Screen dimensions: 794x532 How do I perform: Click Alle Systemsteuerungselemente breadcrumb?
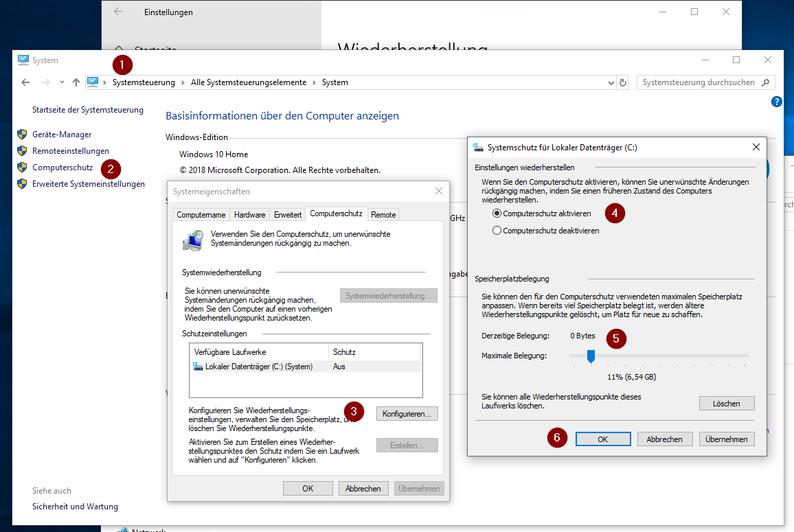(249, 82)
